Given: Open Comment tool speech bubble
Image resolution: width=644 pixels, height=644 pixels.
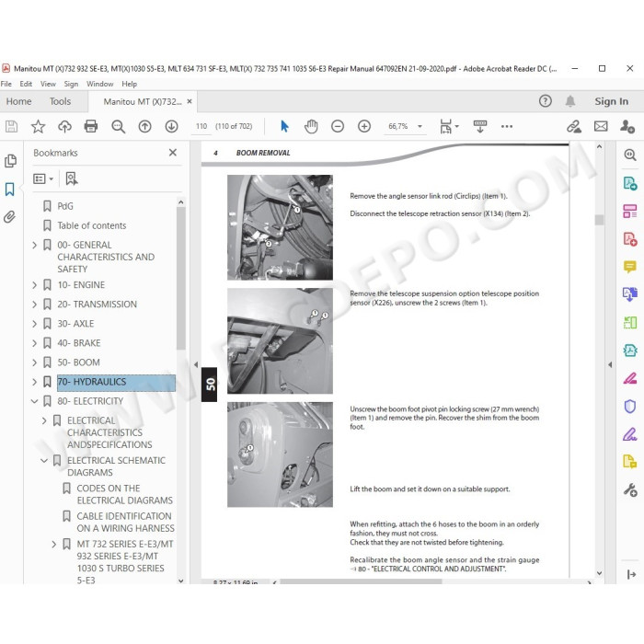Looking at the screenshot, I should [x=629, y=267].
